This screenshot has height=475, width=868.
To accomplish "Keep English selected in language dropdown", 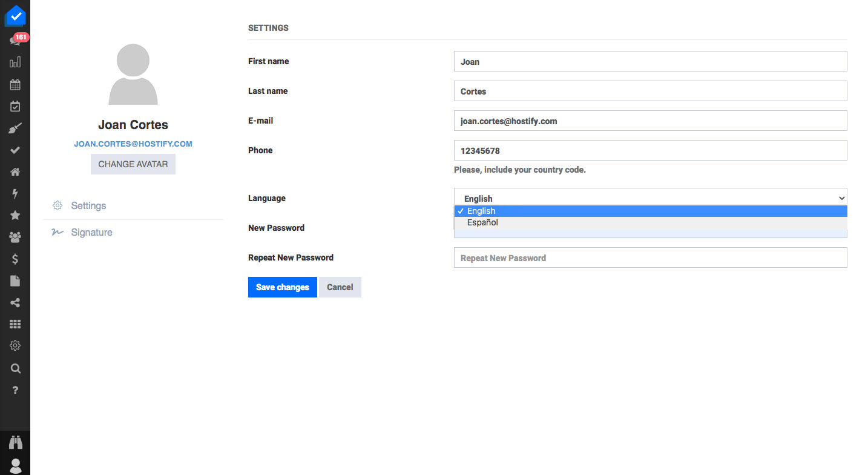I will (x=481, y=211).
